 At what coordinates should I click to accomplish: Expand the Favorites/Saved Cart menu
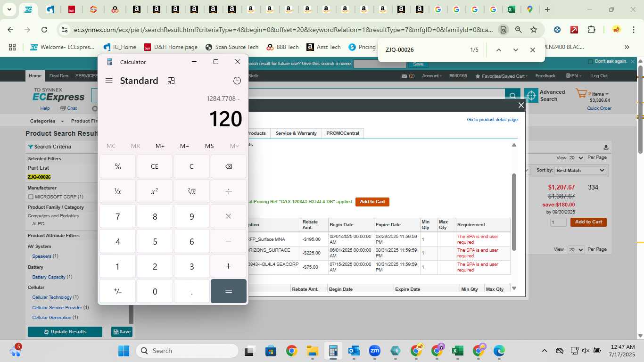click(x=501, y=76)
